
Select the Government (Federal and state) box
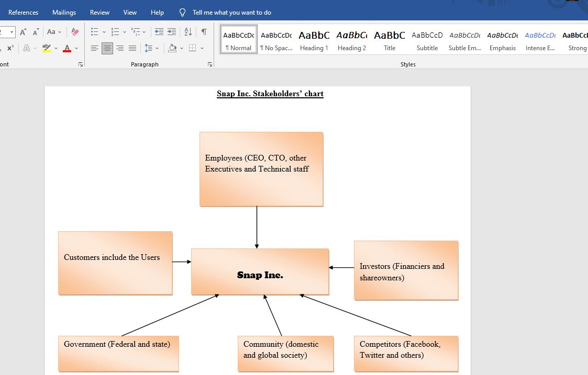(x=118, y=354)
